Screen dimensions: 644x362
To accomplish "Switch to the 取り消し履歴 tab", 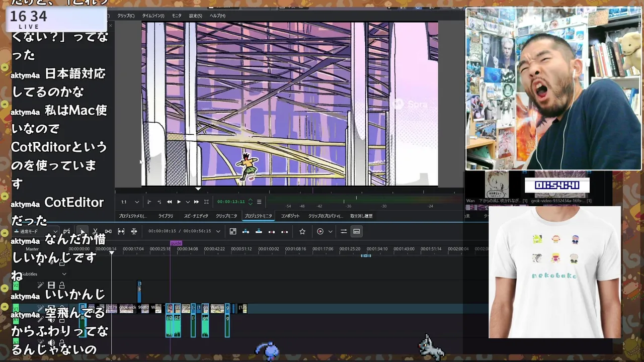I will tap(361, 216).
